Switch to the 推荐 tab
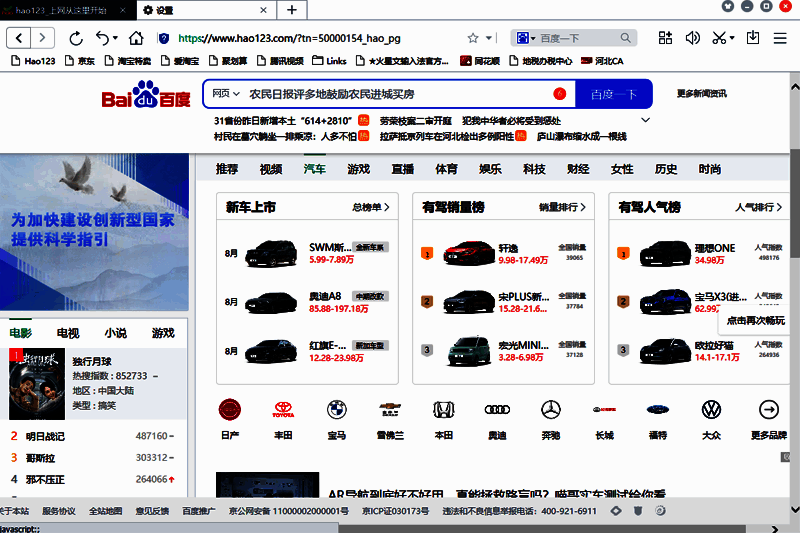The width and height of the screenshot is (800, 533). pyautogui.click(x=227, y=169)
